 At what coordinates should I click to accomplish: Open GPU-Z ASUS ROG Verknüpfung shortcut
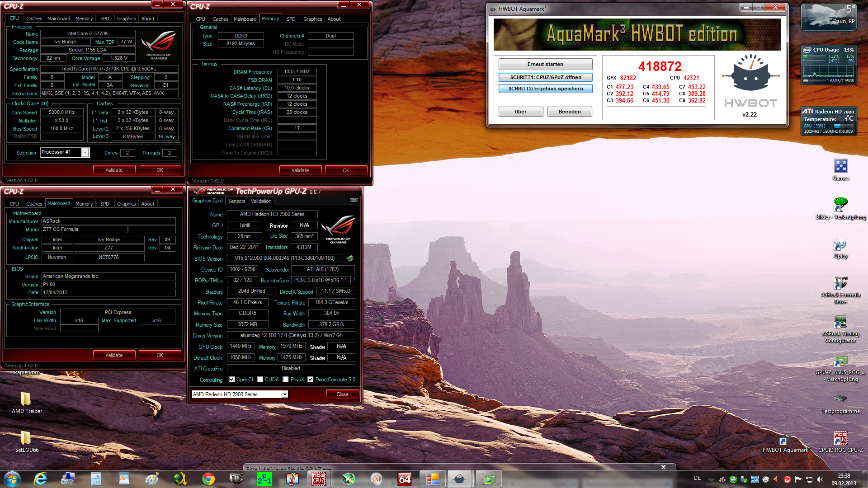coord(841,367)
